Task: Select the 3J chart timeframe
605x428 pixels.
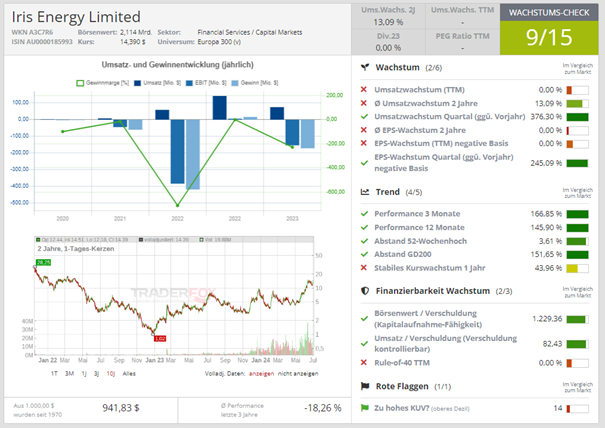Action: [x=96, y=374]
